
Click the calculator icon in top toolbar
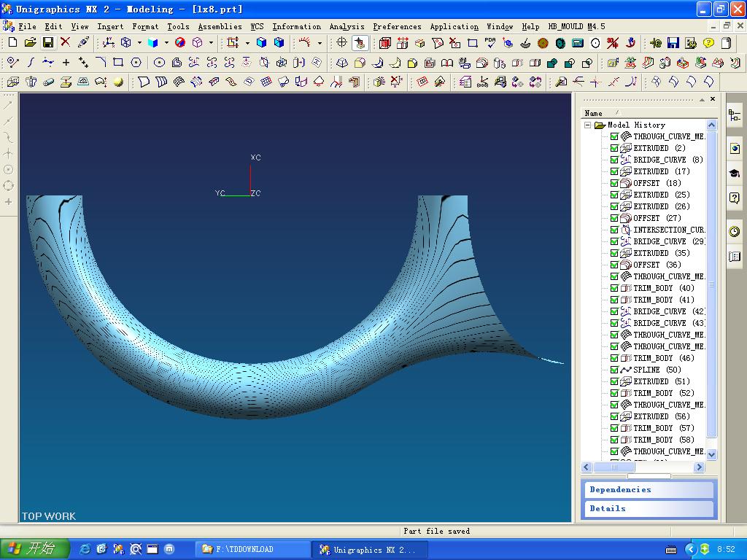tap(578, 43)
